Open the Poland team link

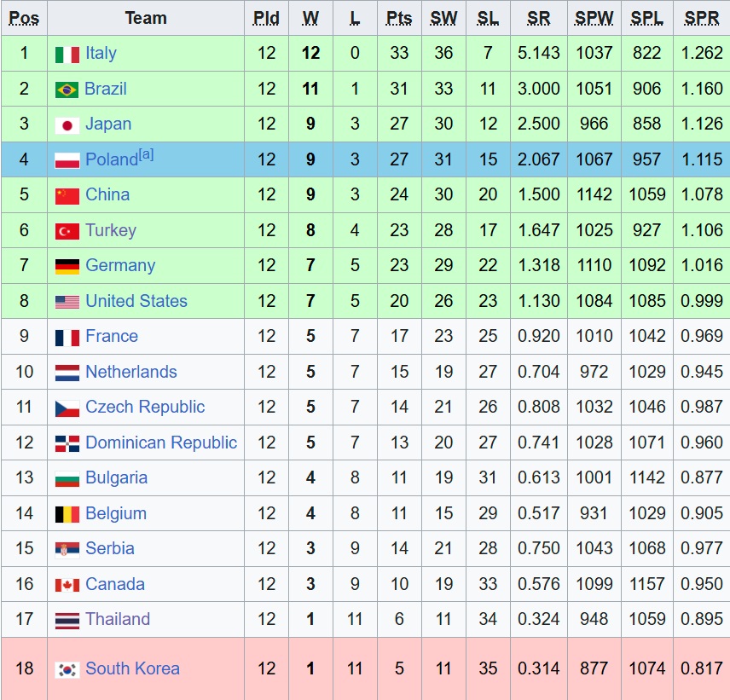click(112, 159)
